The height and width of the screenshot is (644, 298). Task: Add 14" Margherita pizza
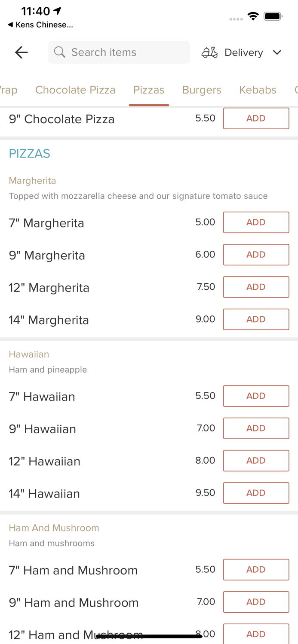point(256,319)
